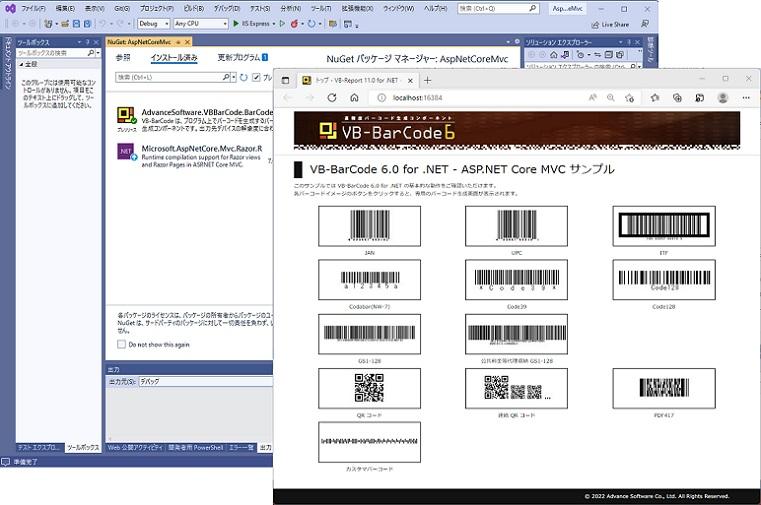The image size is (761, 505).
Task: Open Favorites list icon in Edge toolbar
Action: click(655, 98)
